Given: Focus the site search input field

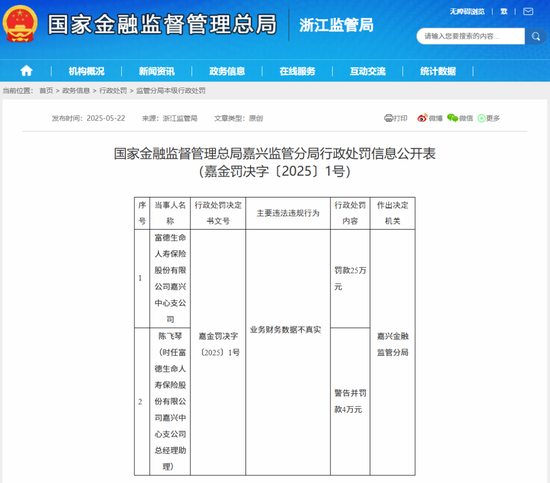Looking at the screenshot, I should pyautogui.click(x=471, y=36).
